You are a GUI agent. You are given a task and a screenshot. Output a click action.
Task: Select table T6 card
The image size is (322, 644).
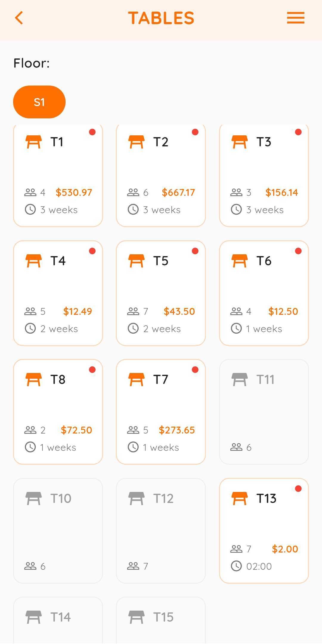pos(264,293)
